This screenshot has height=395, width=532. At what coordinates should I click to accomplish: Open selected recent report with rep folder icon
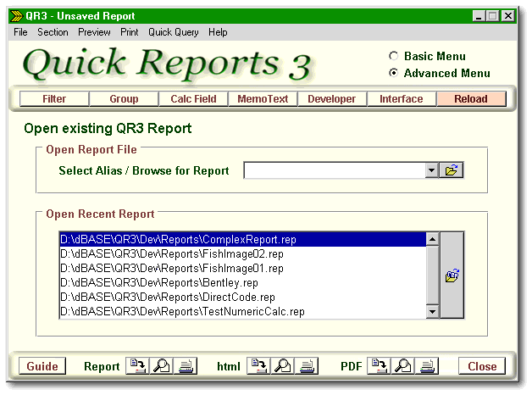[x=452, y=275]
